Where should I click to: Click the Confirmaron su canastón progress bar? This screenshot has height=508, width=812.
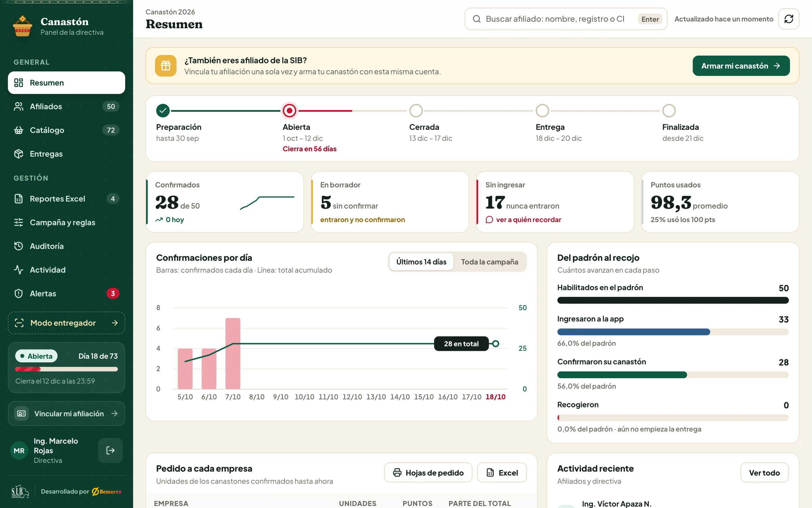coord(673,375)
